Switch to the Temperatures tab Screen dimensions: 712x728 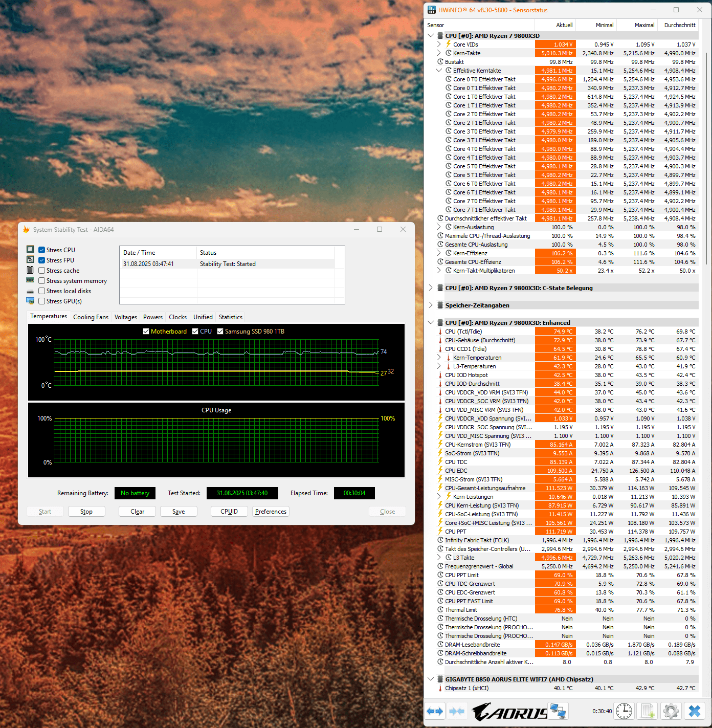coord(49,316)
